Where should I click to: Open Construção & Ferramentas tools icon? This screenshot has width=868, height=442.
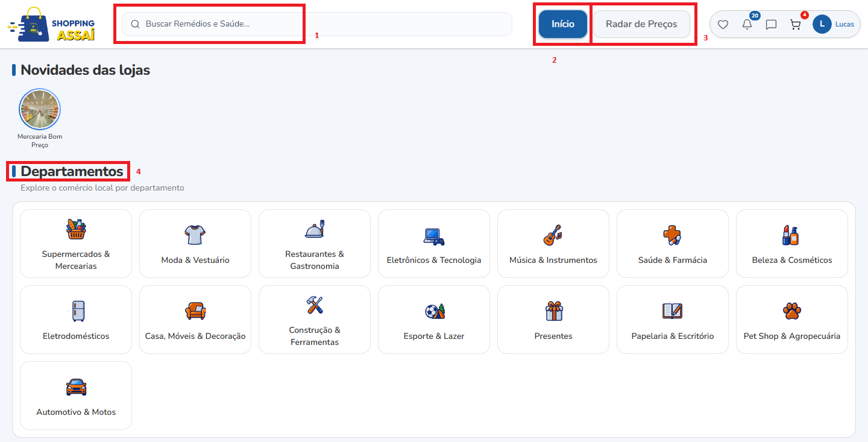tap(315, 305)
